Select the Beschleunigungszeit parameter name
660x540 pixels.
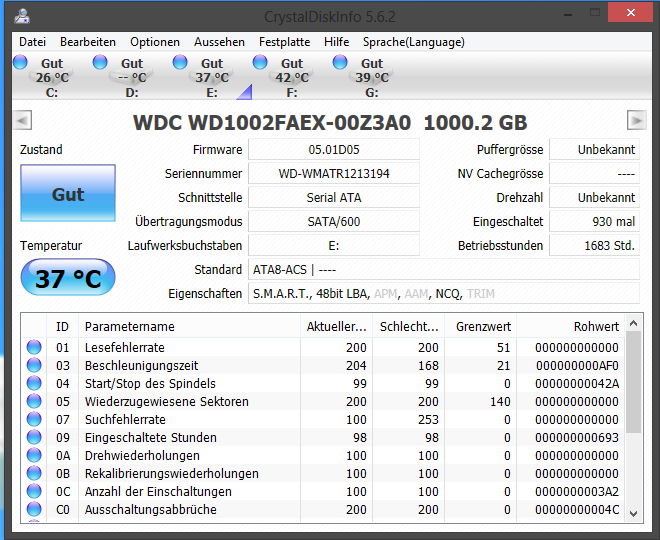tap(141, 366)
